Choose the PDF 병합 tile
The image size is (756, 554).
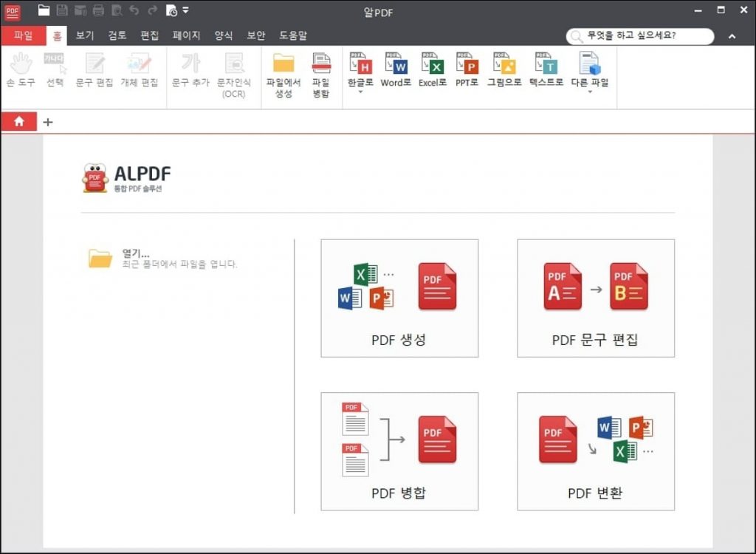(x=399, y=451)
